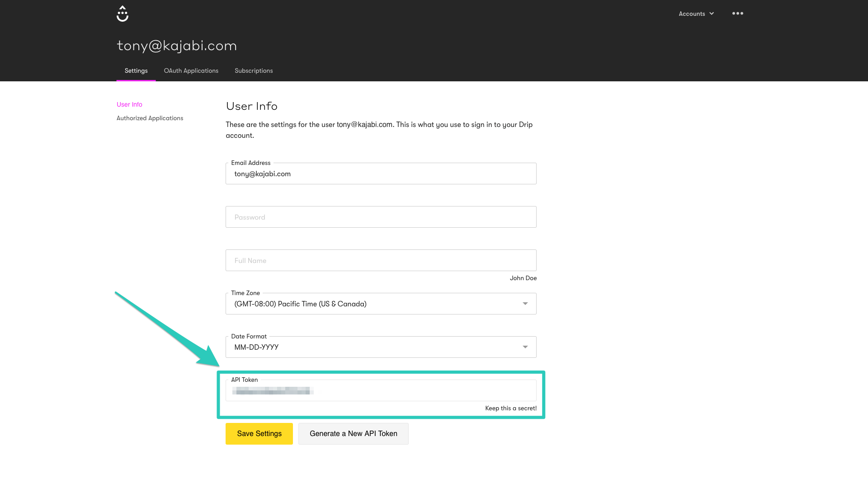
Task: Click the Drip smiley logo
Action: click(122, 14)
